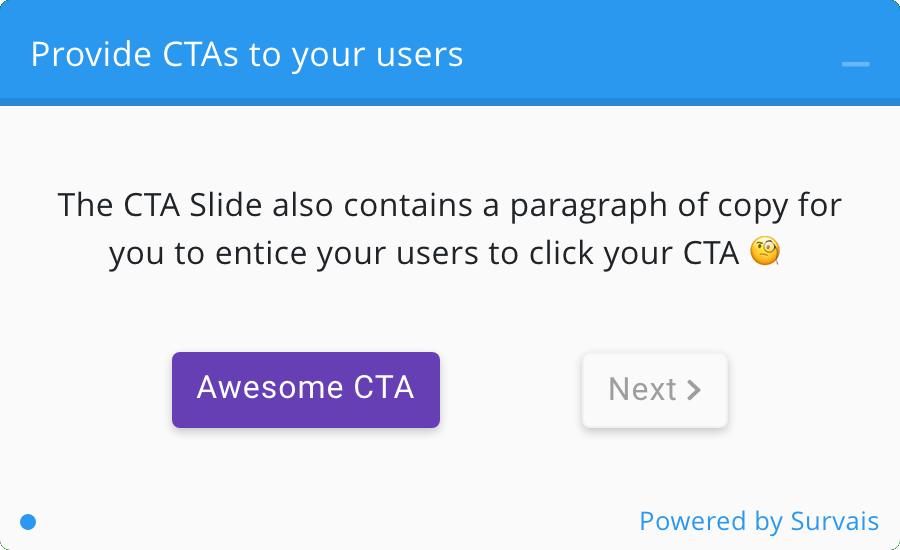Click the monocle face emoji

(x=764, y=253)
